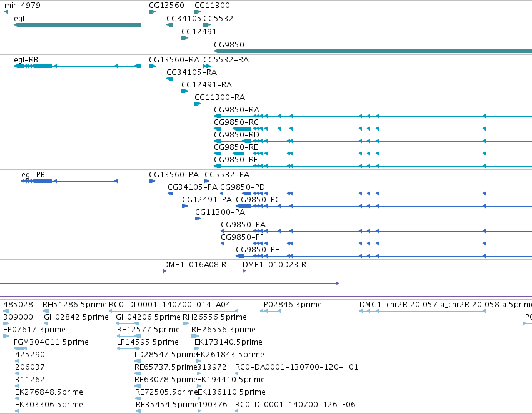Click the CG12491-PA protein label

click(x=207, y=200)
